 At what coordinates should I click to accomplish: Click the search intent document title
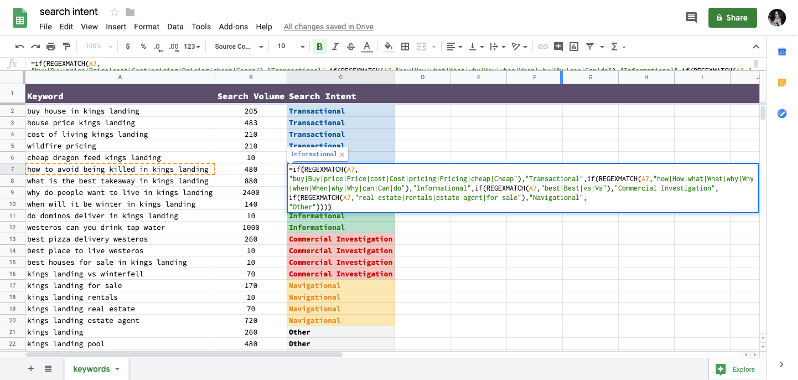(69, 11)
